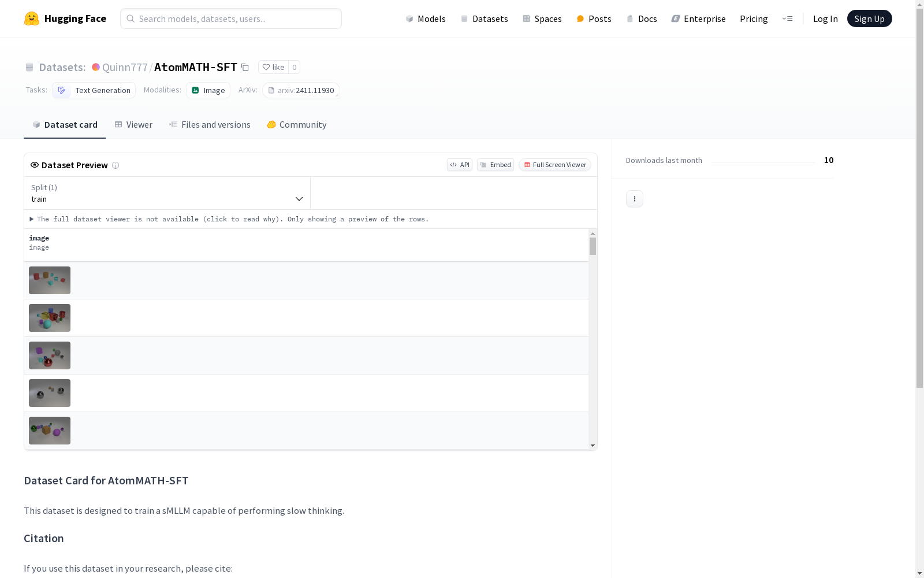
Task: Open the Models page
Action: 426,18
